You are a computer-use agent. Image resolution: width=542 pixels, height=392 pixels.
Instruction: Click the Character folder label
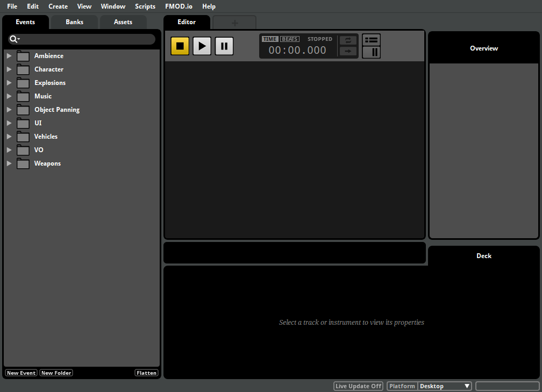click(49, 69)
